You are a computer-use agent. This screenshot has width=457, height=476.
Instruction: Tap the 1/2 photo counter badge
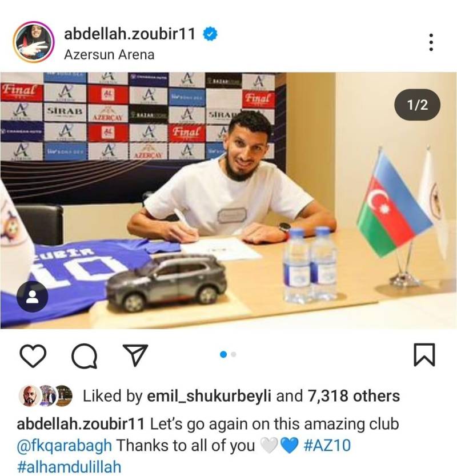[x=417, y=105]
